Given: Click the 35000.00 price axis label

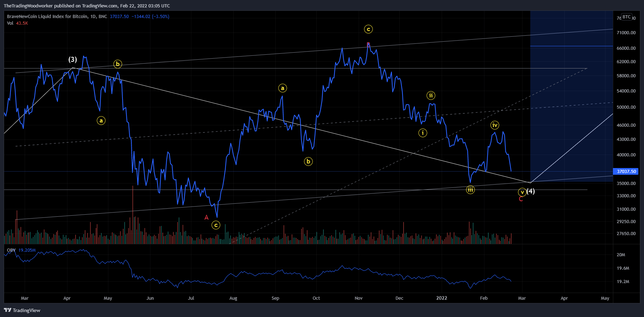Looking at the screenshot, I should (x=626, y=184).
